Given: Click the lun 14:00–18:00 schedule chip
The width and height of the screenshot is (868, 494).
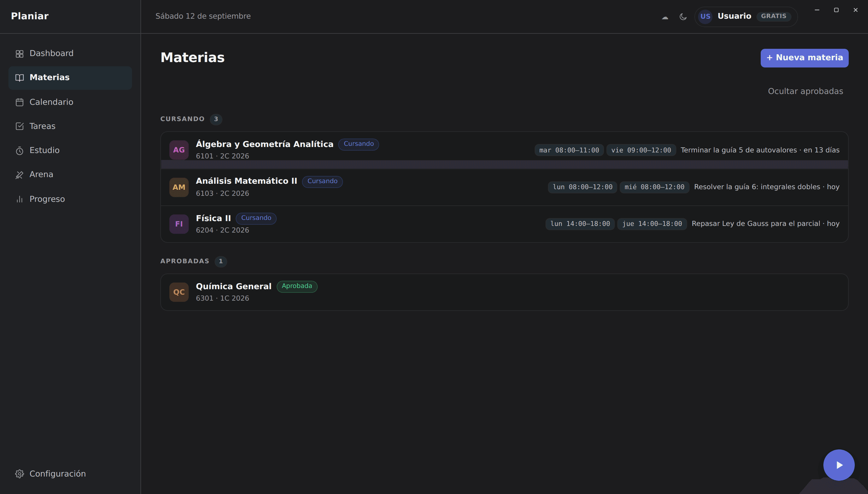Looking at the screenshot, I should pyautogui.click(x=580, y=224).
